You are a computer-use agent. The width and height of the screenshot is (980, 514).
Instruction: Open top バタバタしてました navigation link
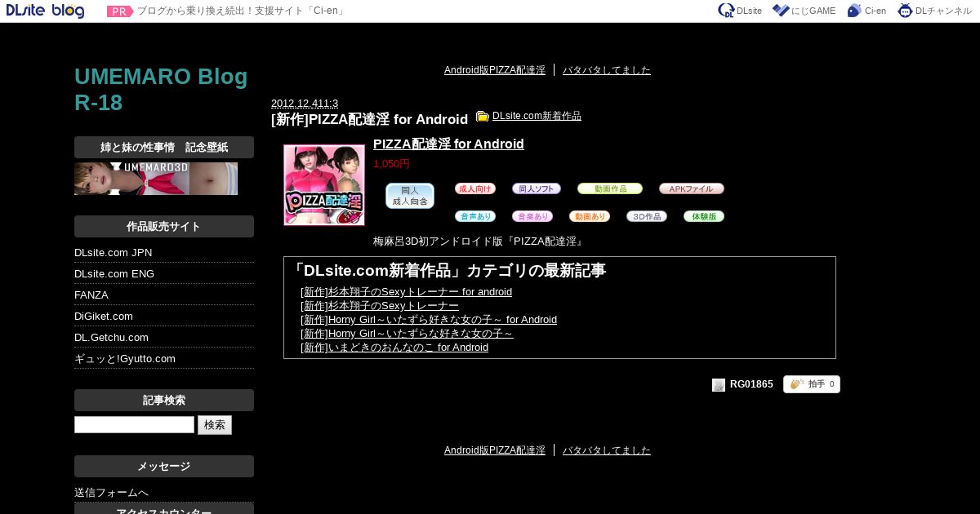607,70
